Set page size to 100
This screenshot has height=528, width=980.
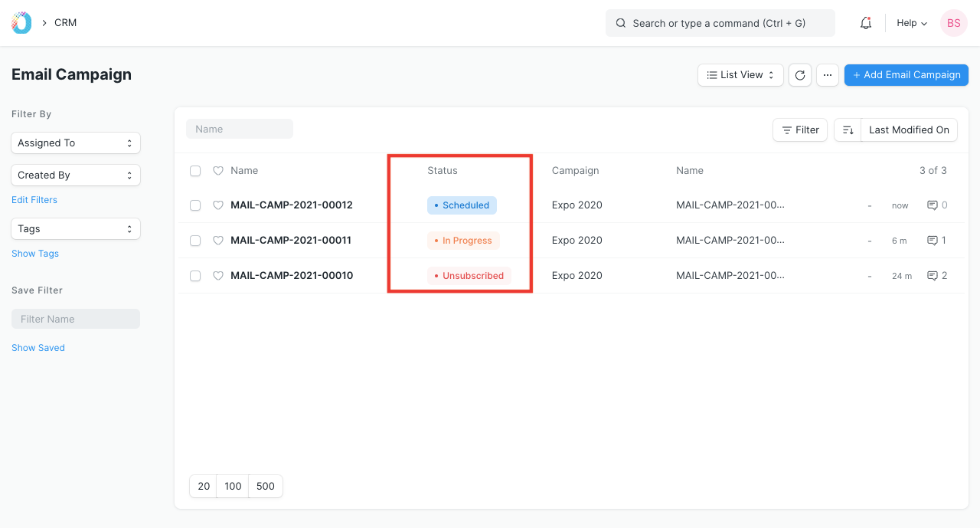coord(234,487)
